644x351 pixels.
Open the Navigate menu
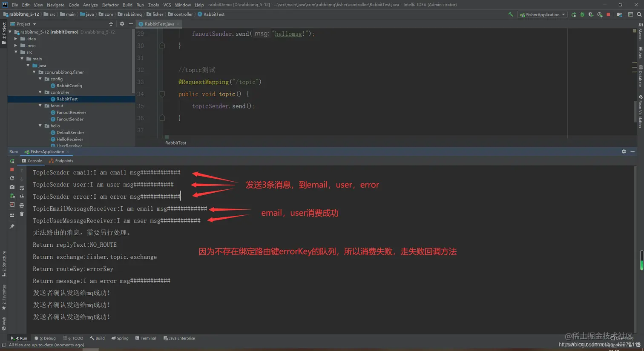pos(55,5)
